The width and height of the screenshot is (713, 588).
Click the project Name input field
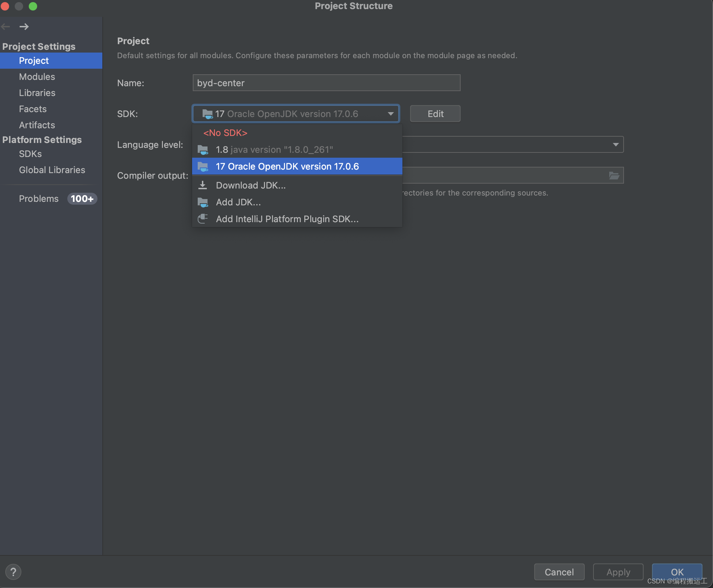326,83
